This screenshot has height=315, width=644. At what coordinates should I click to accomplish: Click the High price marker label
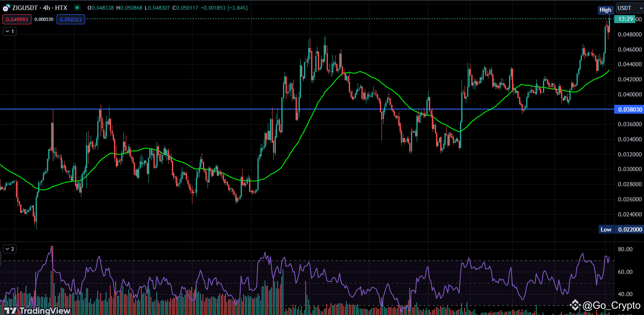pyautogui.click(x=605, y=10)
